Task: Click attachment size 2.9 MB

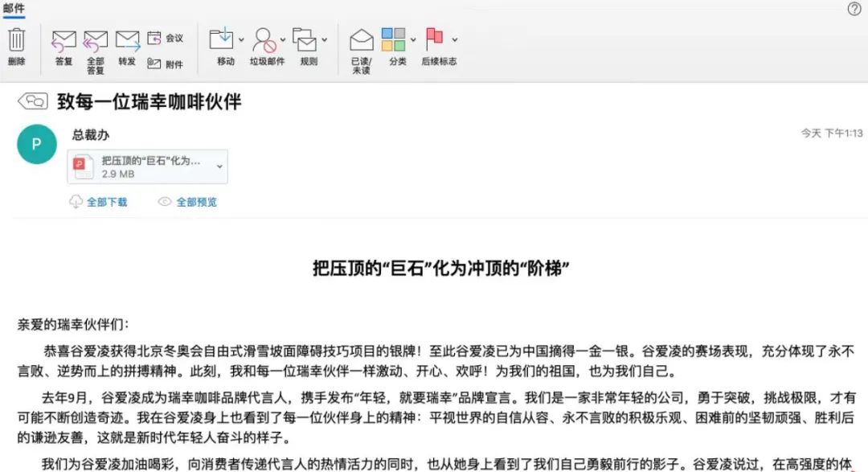Action: click(x=118, y=174)
